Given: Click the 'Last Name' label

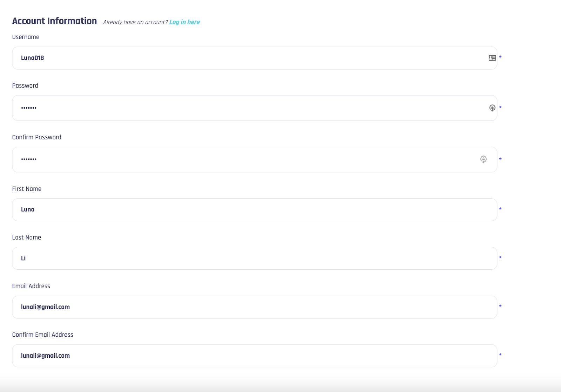Looking at the screenshot, I should click(27, 238).
